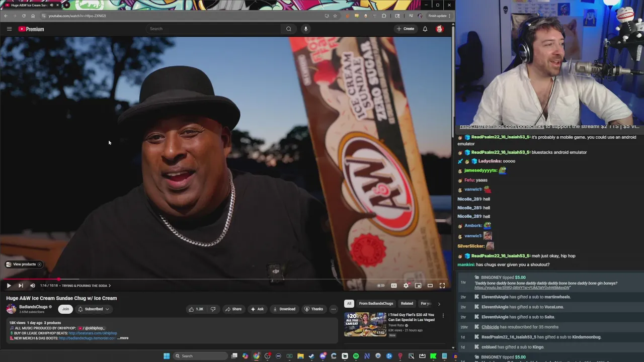Open new browser tab with plus button
Viewport: 644px width, 362px height.
[67, 5]
